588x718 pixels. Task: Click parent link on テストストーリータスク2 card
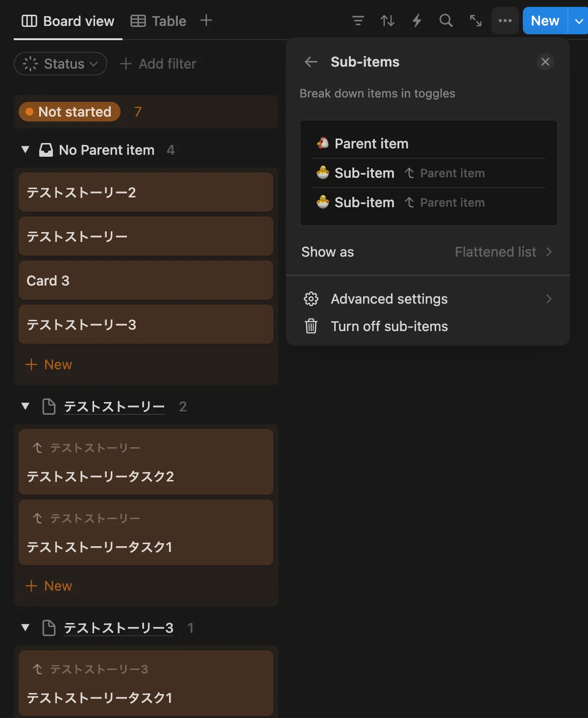pyautogui.click(x=86, y=448)
